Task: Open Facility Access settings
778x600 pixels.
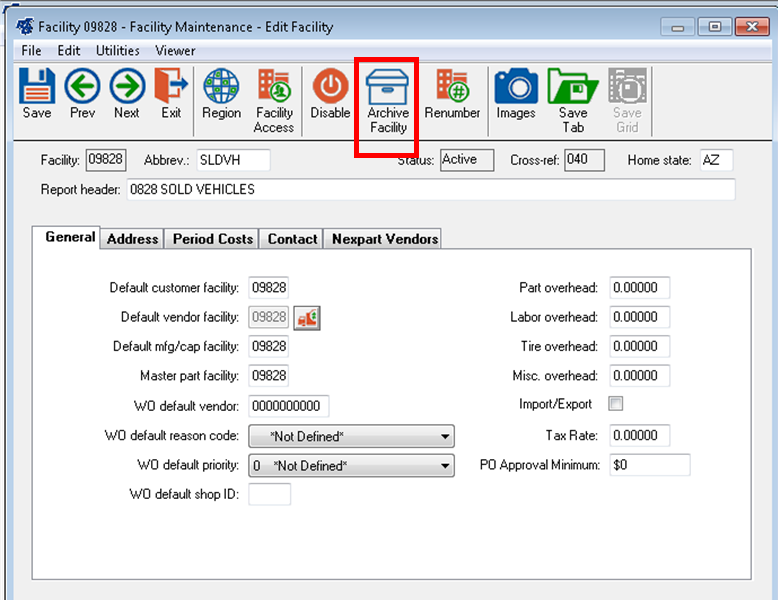Action: point(273,88)
